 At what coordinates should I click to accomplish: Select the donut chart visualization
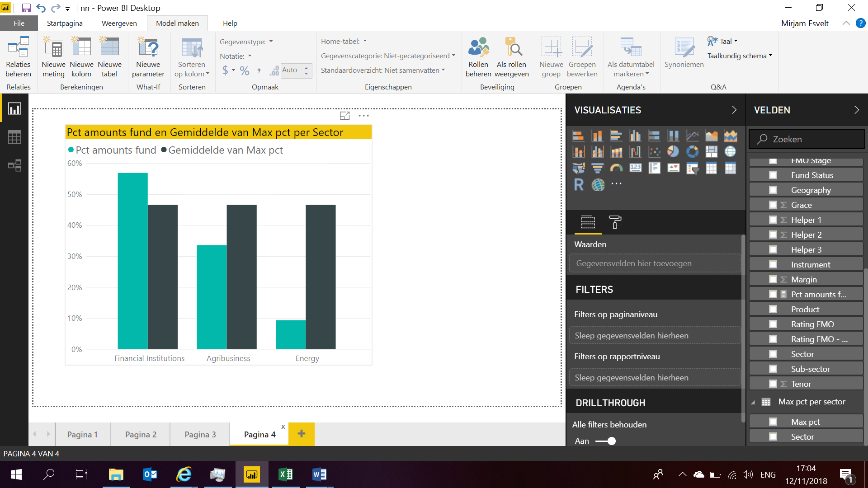point(692,152)
